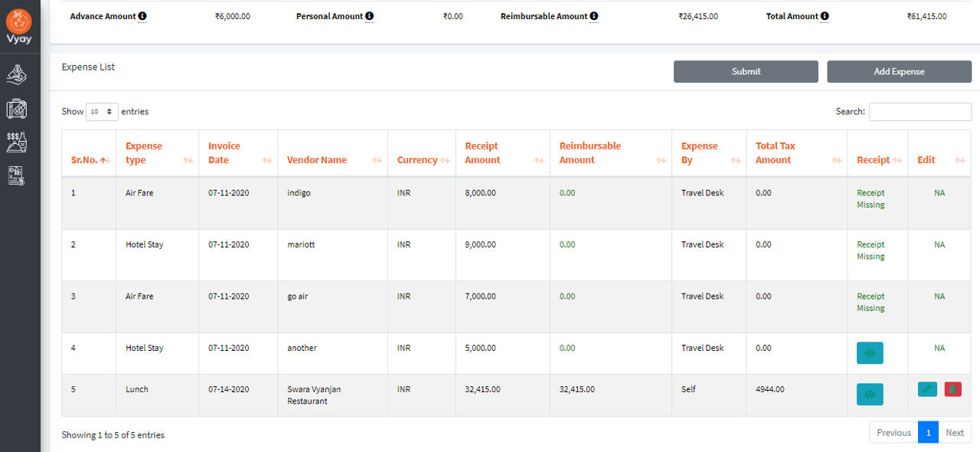
Task: View receipt for the 'another' Hotel Stay
Action: pyautogui.click(x=870, y=353)
